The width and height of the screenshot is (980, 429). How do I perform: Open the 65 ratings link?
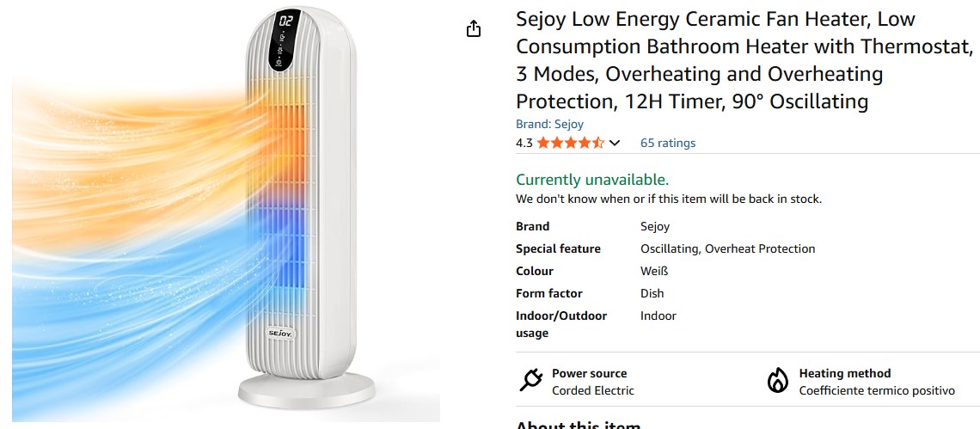(668, 143)
